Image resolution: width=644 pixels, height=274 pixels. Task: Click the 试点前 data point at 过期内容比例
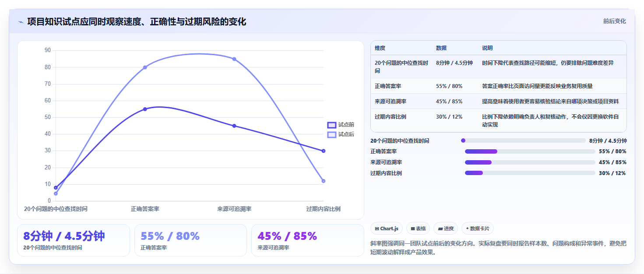click(x=324, y=151)
